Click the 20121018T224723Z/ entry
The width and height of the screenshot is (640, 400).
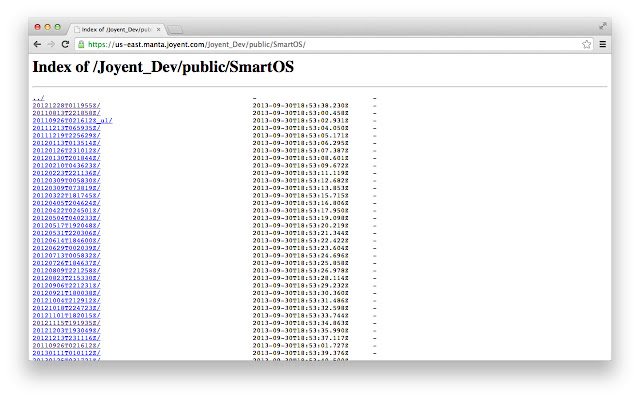[67, 308]
